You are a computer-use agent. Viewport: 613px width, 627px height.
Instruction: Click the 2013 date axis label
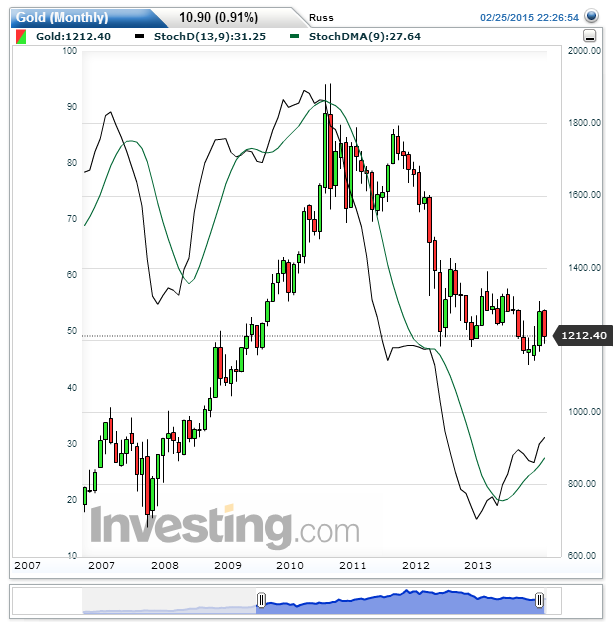click(478, 565)
